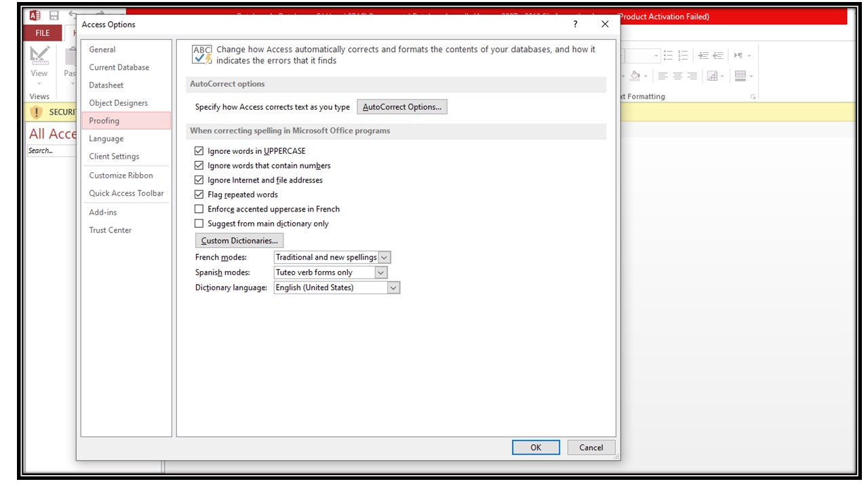The image size is (868, 488).
Task: Select Client Settings category
Action: click(125, 156)
